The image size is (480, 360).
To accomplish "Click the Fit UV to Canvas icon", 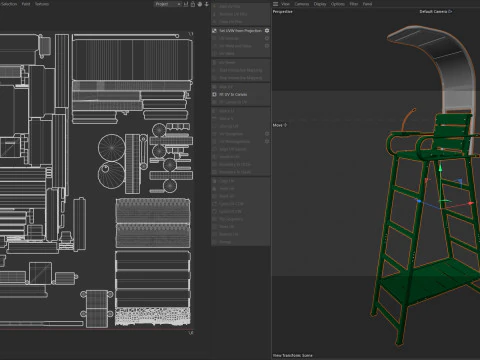I will [x=214, y=94].
